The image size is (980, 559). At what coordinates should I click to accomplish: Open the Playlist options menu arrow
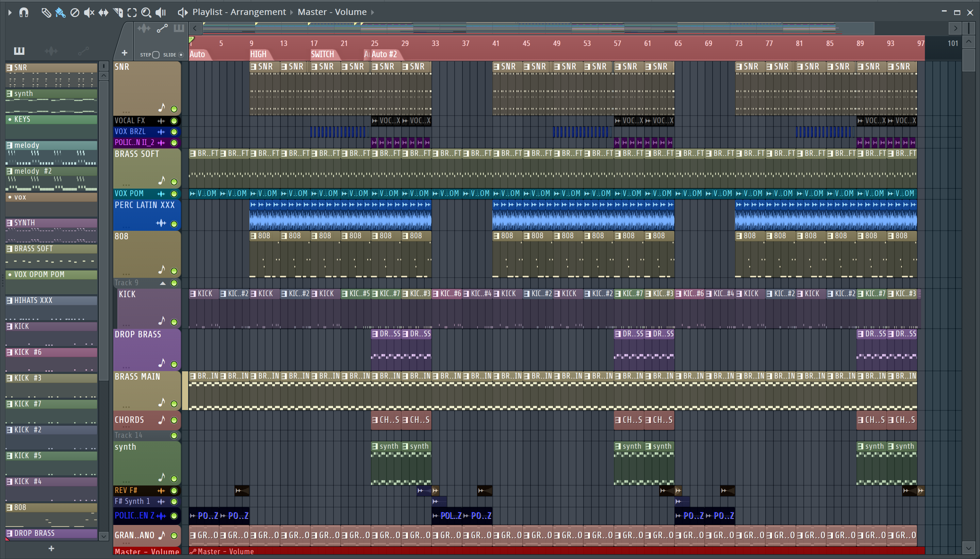coord(10,13)
